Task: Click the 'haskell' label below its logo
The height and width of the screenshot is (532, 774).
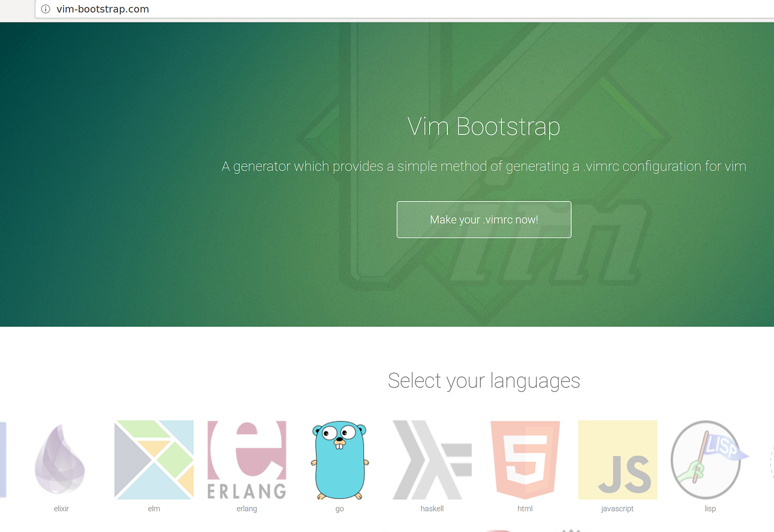Action: point(432,508)
